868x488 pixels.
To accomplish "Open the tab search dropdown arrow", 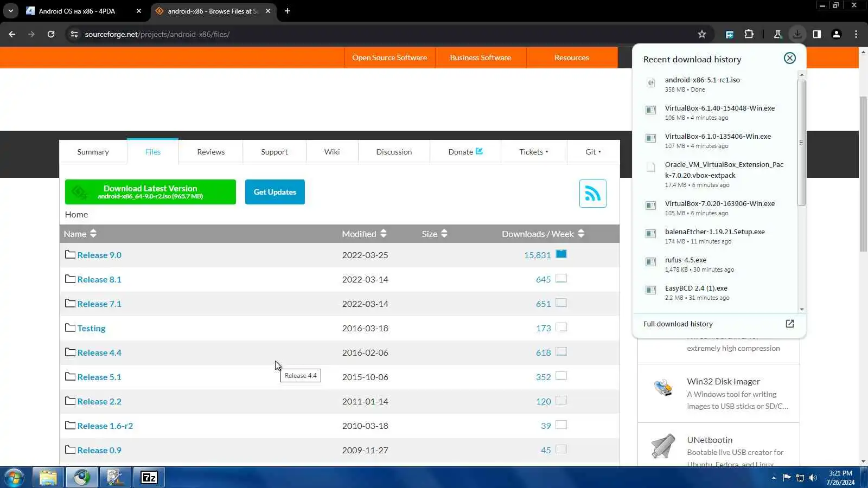I will click(10, 11).
